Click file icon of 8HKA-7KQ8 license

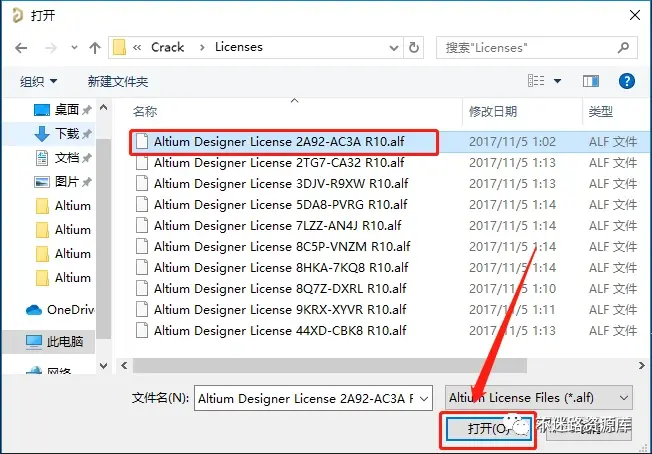[x=142, y=267]
